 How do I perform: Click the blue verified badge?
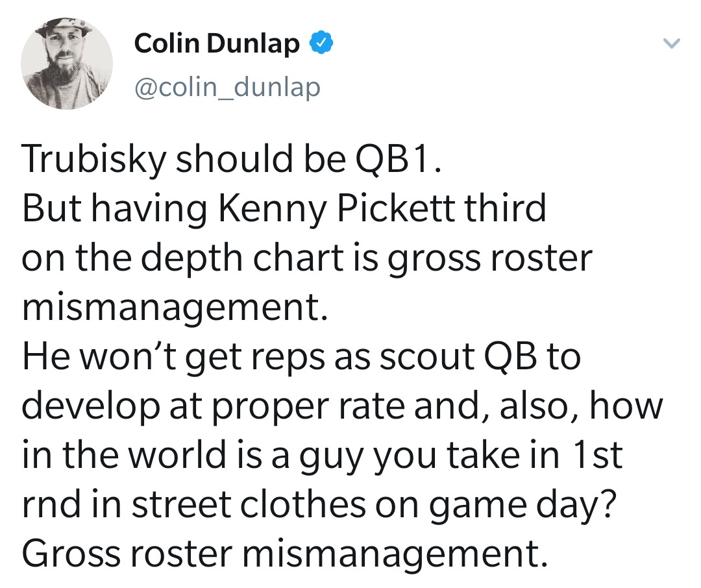point(322,43)
